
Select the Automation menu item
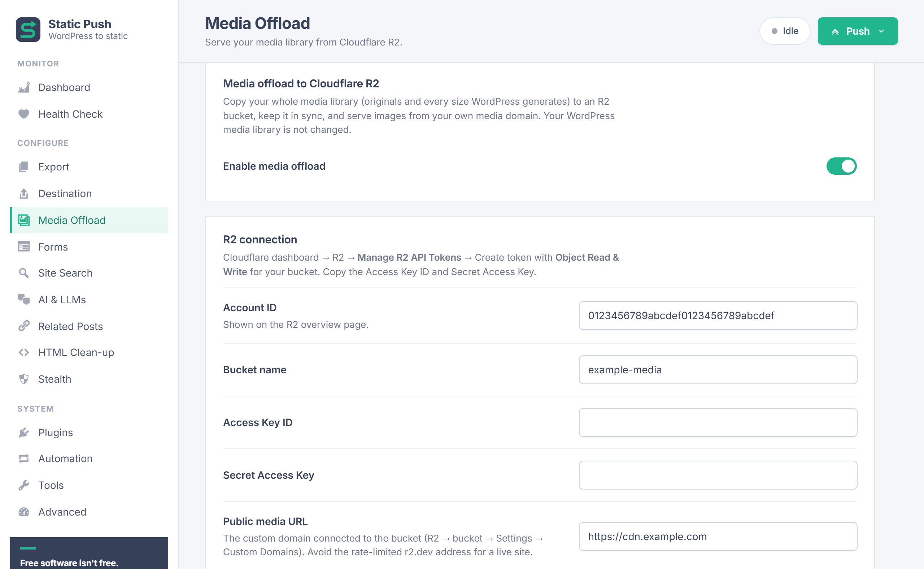pos(89,459)
